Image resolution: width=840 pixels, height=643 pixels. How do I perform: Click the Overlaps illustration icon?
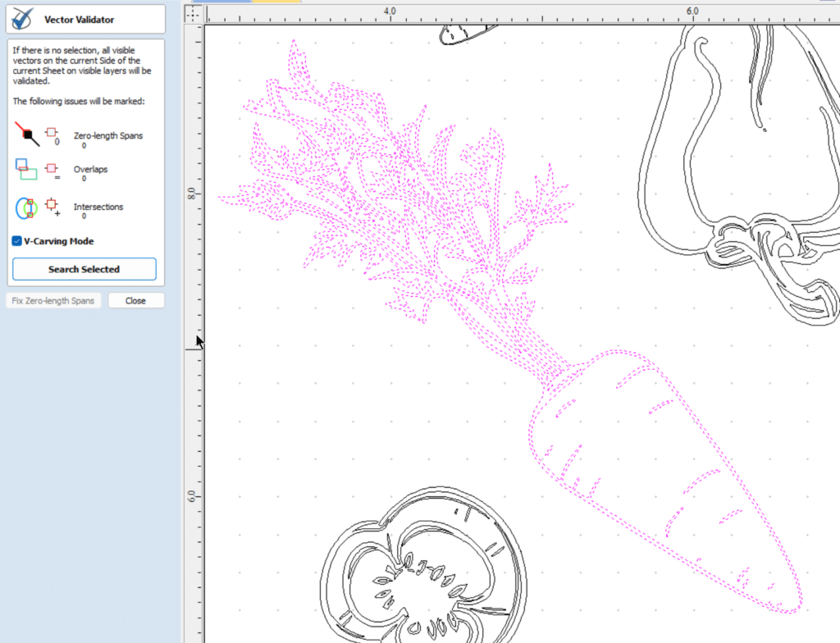click(x=26, y=169)
